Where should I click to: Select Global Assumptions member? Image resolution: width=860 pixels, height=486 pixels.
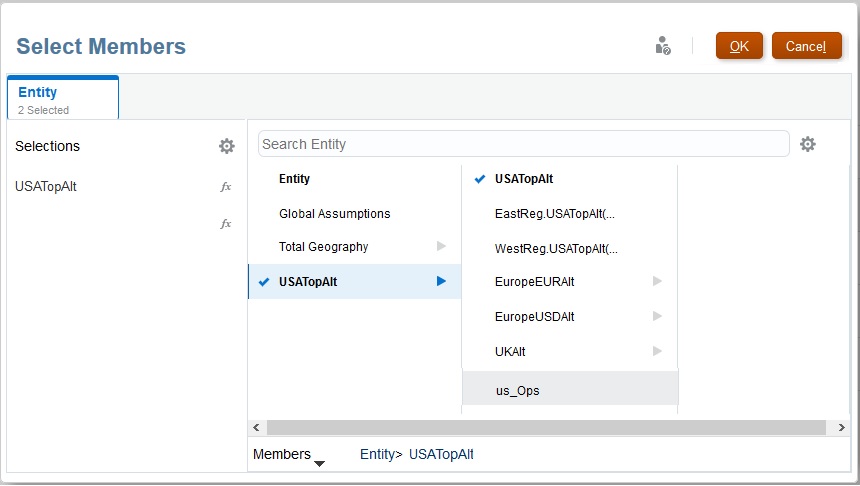coord(334,214)
